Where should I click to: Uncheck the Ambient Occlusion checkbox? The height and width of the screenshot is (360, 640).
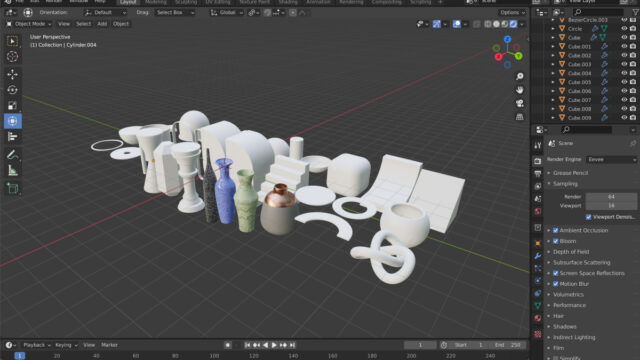(556, 231)
